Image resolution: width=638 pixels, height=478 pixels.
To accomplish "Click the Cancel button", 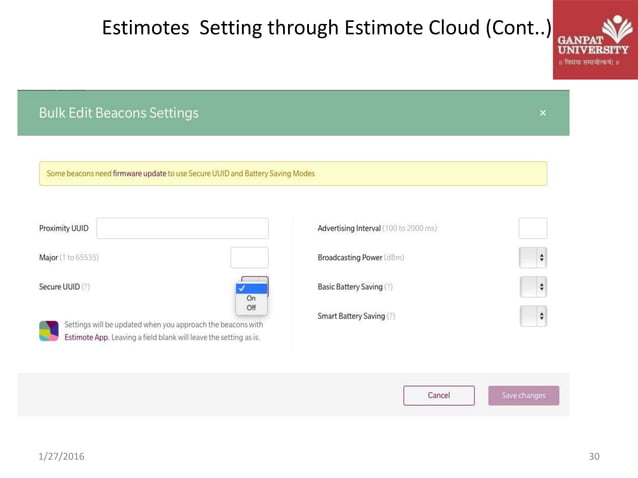I will click(x=439, y=395).
